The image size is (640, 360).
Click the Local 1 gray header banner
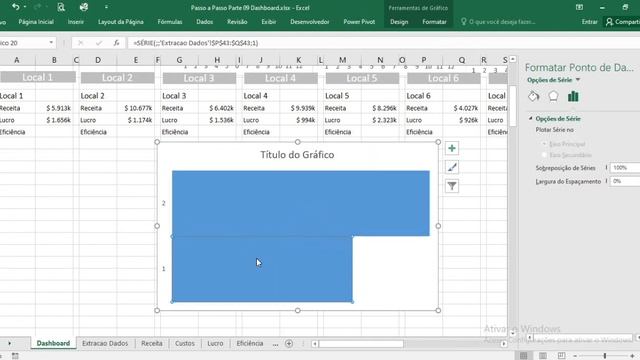click(x=38, y=77)
